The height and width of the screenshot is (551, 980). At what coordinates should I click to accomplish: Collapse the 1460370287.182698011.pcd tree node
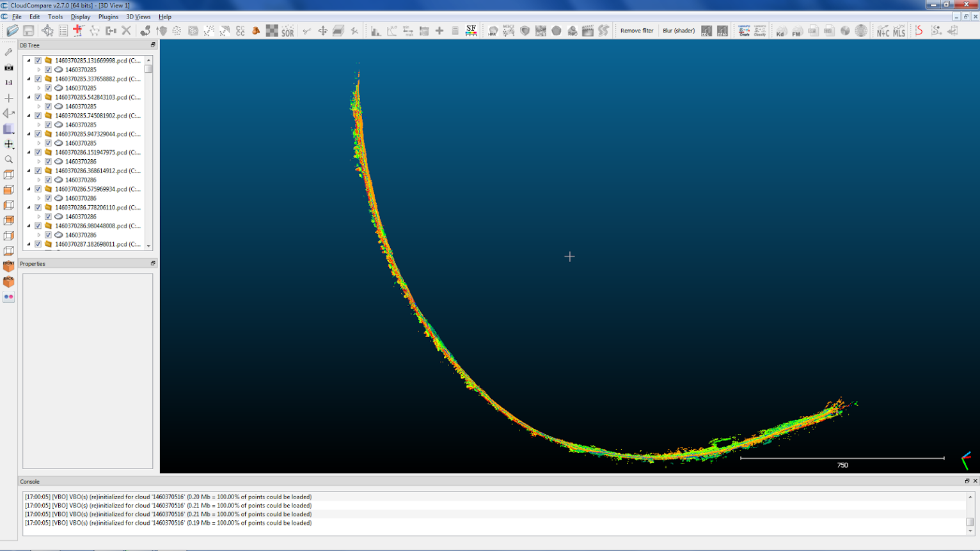click(x=29, y=244)
